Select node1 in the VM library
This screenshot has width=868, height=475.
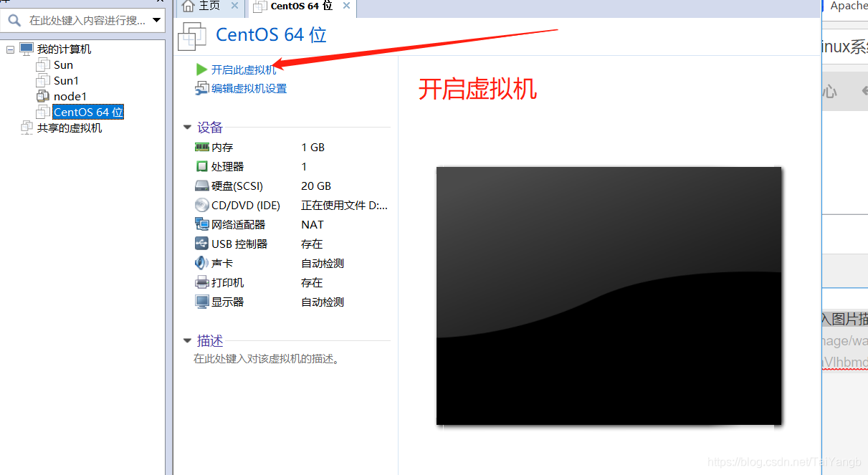(70, 96)
